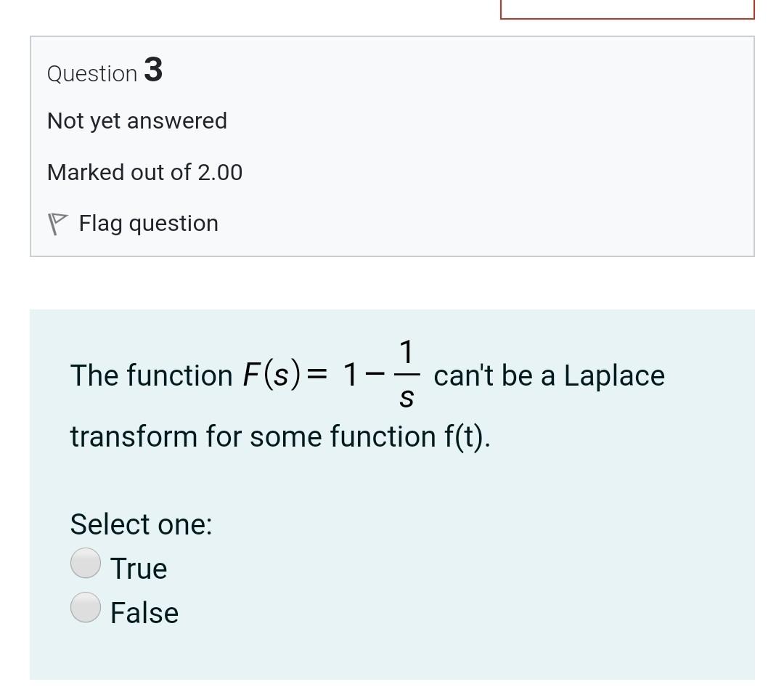Viewport: 784px width, 695px height.
Task: Click the Question 3 heading
Action: click(104, 72)
